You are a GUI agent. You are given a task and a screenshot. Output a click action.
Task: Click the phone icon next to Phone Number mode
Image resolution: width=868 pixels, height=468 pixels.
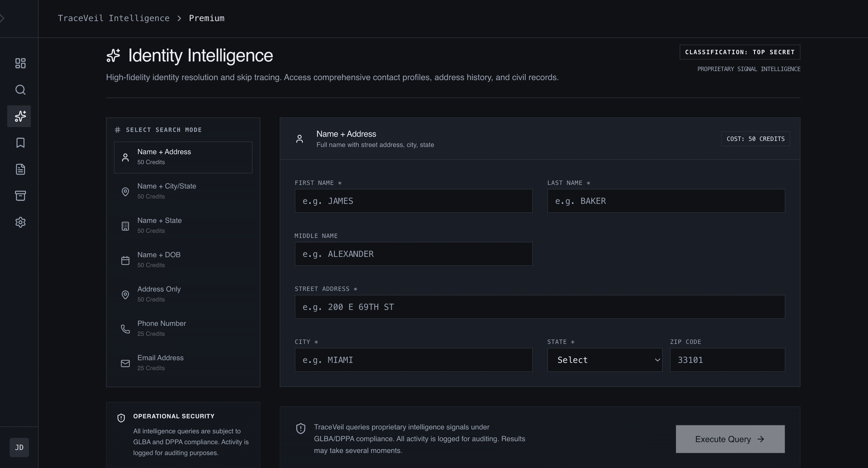(125, 329)
